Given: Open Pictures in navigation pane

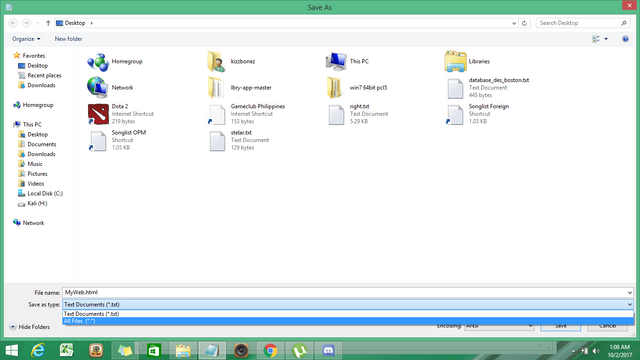Looking at the screenshot, I should point(33,174).
